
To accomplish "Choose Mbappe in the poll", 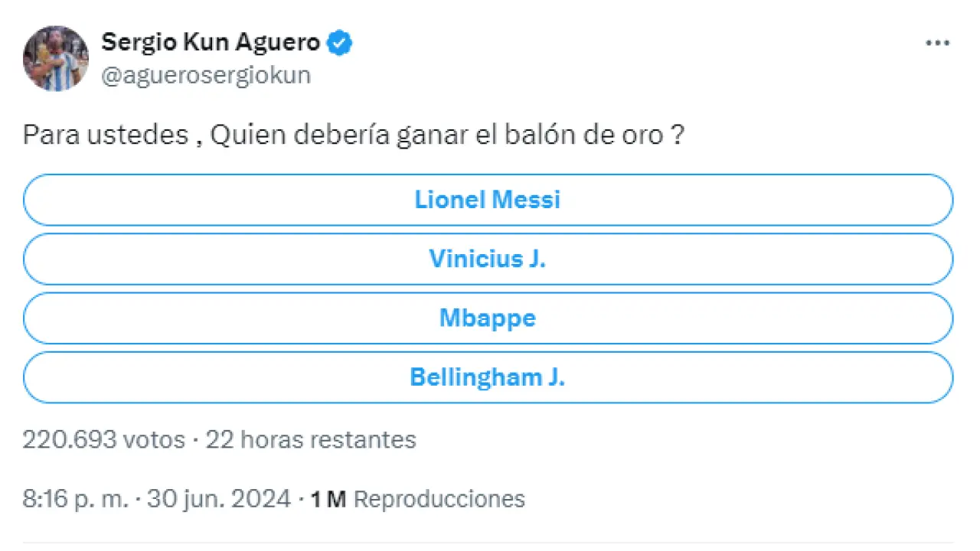I will coord(488,318).
